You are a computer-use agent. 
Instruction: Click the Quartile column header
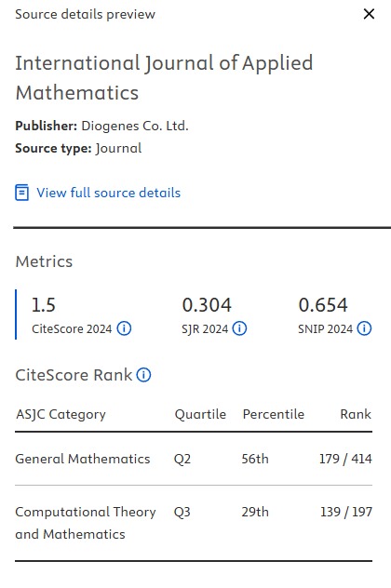tap(200, 414)
